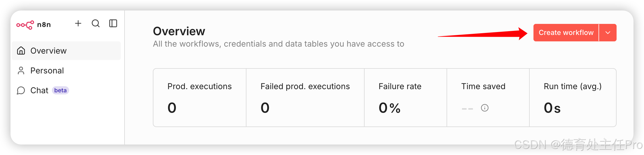Viewport: 644px width, 155px height.
Task: Click the home icon beside Overview
Action: (x=21, y=51)
